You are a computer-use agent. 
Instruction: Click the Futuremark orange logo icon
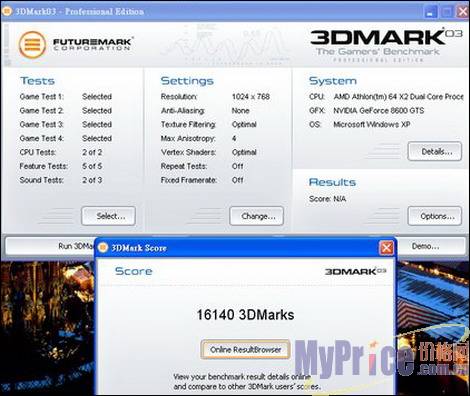coord(32,45)
